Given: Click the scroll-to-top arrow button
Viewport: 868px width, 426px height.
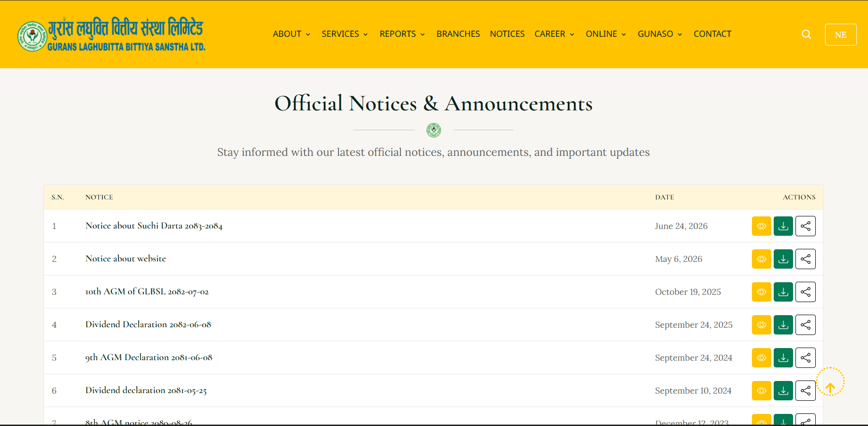Looking at the screenshot, I should [830, 382].
